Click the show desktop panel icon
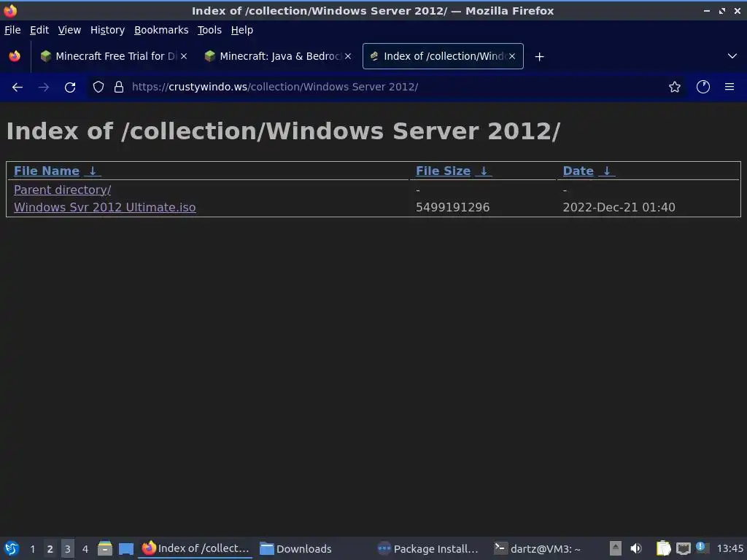The height and width of the screenshot is (560, 747). (x=125, y=549)
